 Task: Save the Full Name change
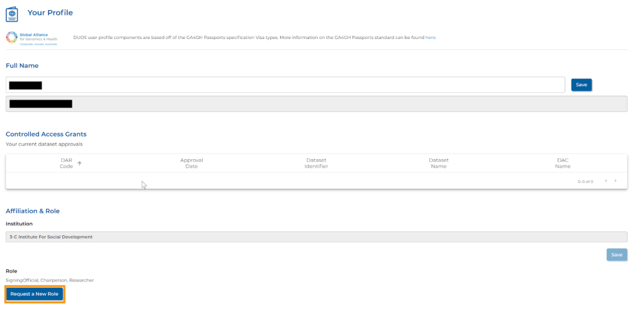pyautogui.click(x=581, y=85)
